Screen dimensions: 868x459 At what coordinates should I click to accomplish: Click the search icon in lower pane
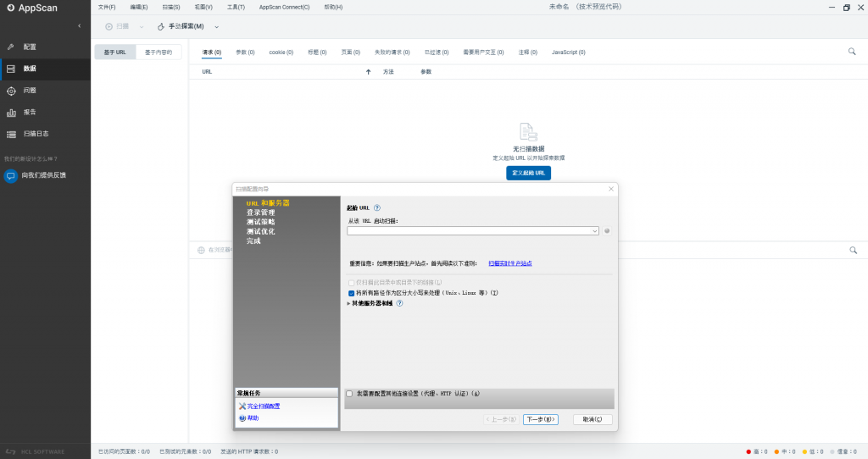coord(853,251)
